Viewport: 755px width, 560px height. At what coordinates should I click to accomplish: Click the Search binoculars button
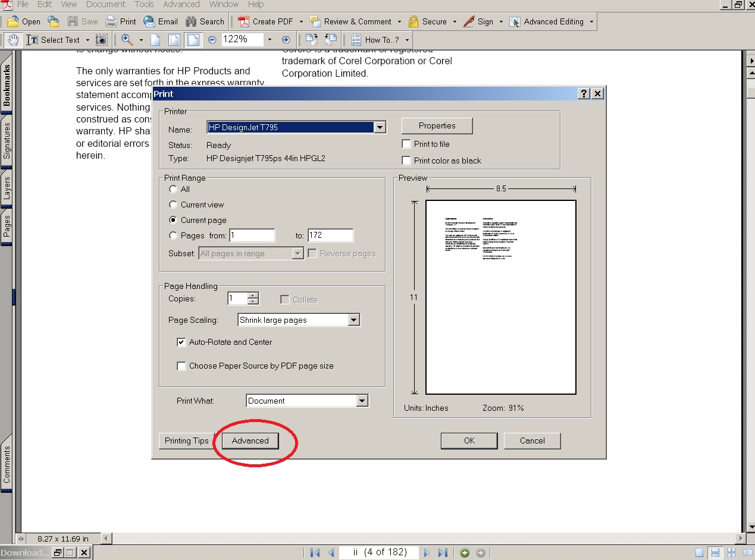(x=205, y=21)
